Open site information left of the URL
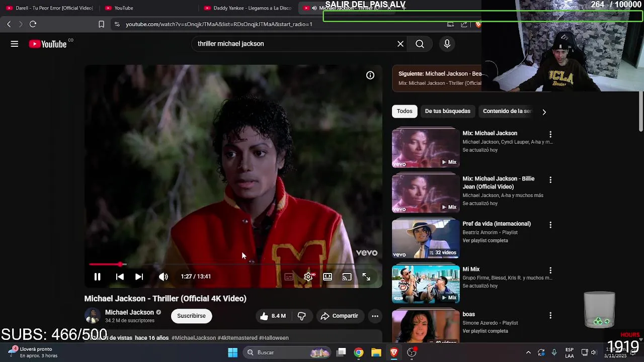 tap(117, 24)
